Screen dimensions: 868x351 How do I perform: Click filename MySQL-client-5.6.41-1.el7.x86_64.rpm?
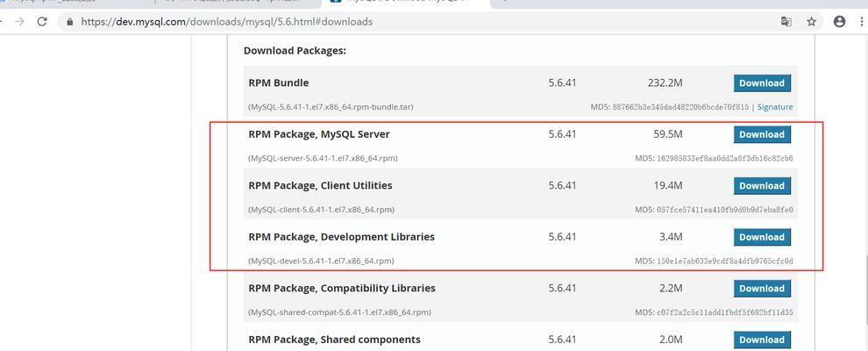[x=322, y=210]
